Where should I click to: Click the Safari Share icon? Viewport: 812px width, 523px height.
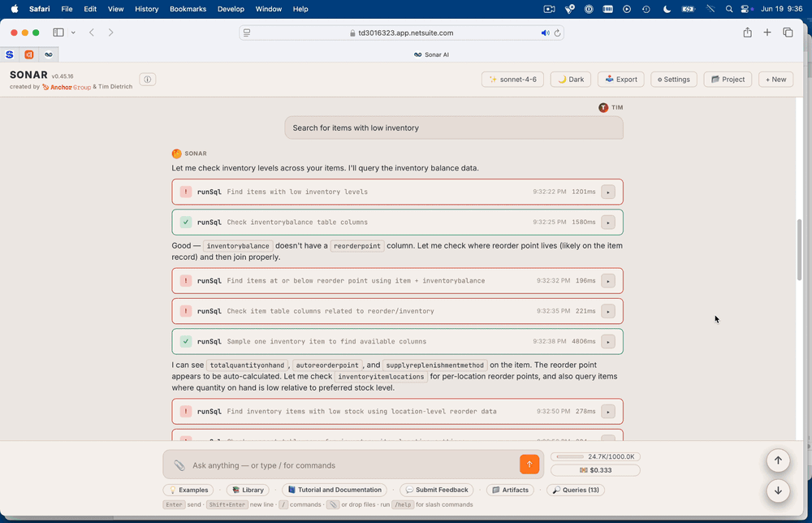point(747,32)
